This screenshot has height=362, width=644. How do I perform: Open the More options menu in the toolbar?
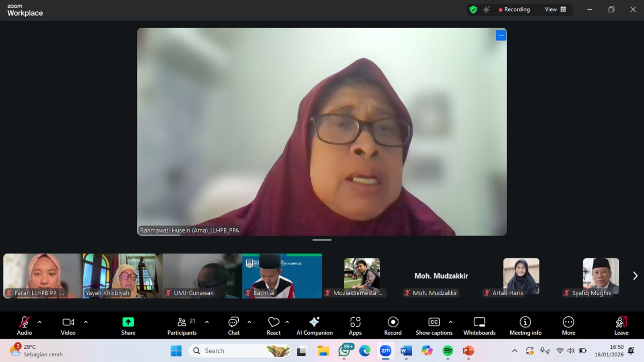[568, 326]
